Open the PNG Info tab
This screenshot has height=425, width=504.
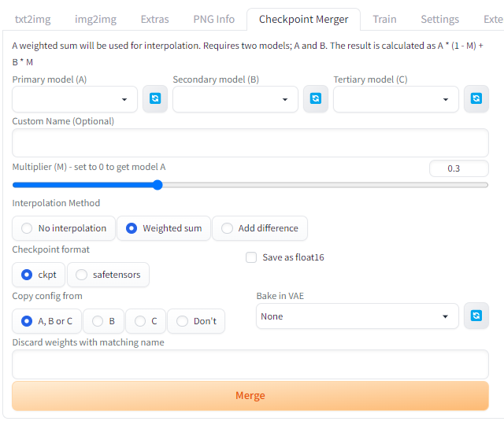click(213, 19)
